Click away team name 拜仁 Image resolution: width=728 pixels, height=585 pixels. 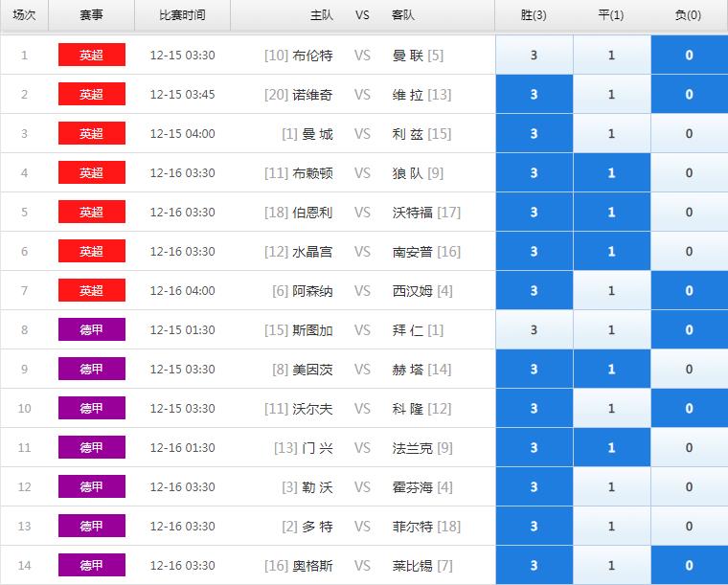(x=408, y=330)
